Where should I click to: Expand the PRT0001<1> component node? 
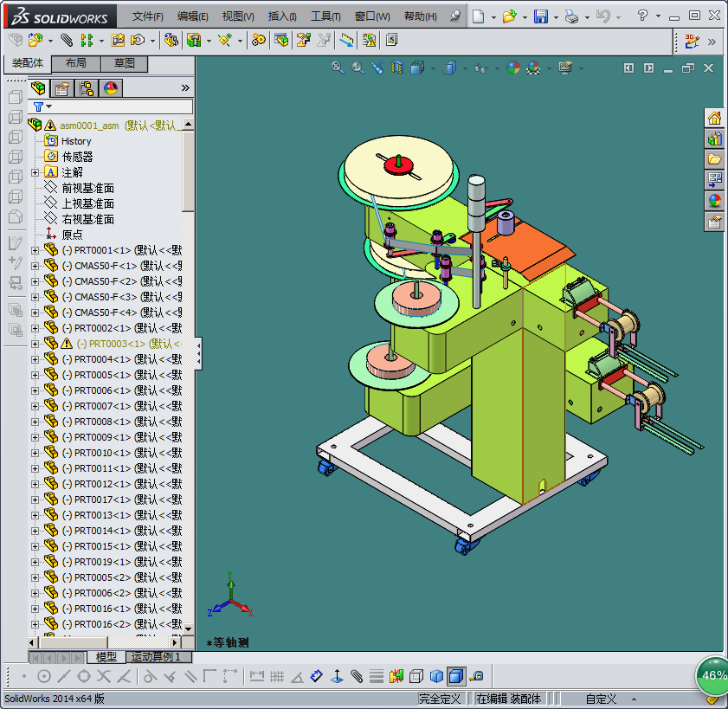[x=35, y=250]
